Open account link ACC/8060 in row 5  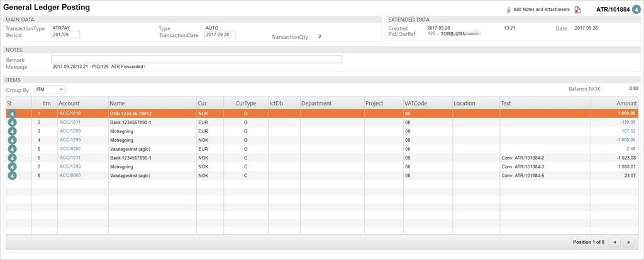pos(70,149)
